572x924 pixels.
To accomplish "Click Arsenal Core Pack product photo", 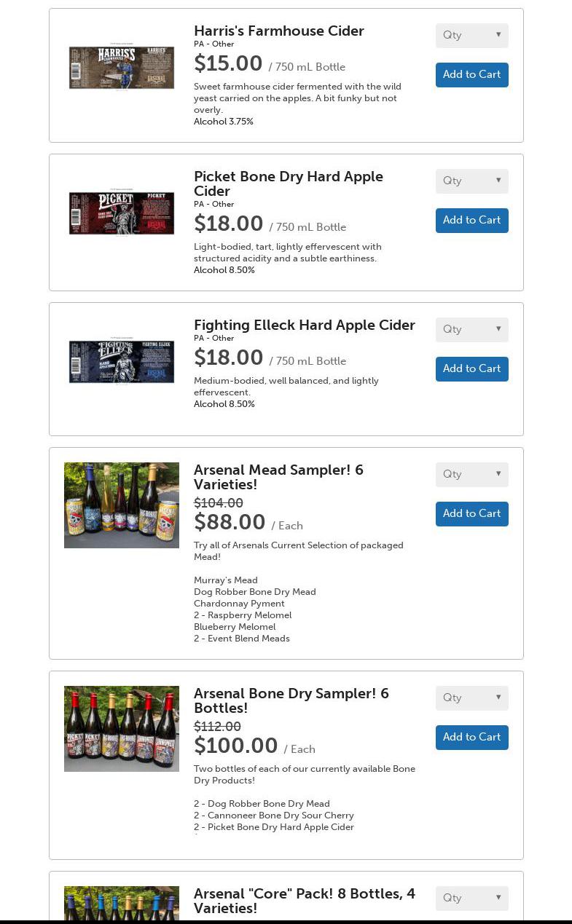I will coord(122,903).
